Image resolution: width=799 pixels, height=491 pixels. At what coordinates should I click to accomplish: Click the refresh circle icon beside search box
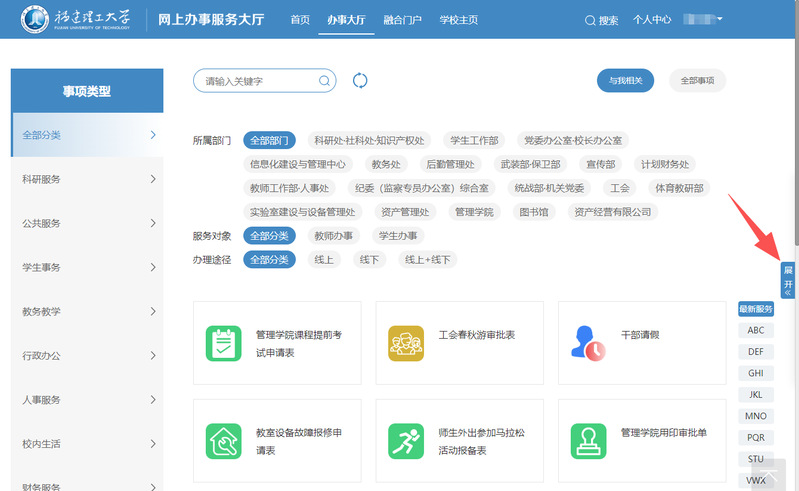click(361, 81)
